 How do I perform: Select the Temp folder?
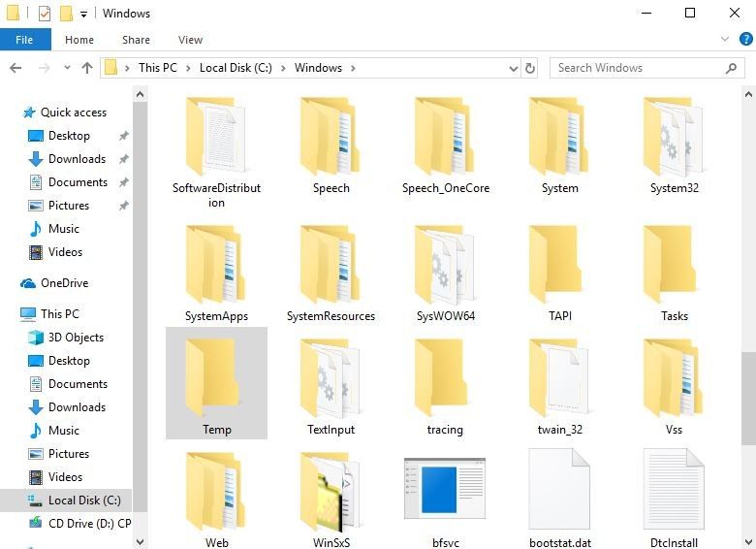coord(216,382)
